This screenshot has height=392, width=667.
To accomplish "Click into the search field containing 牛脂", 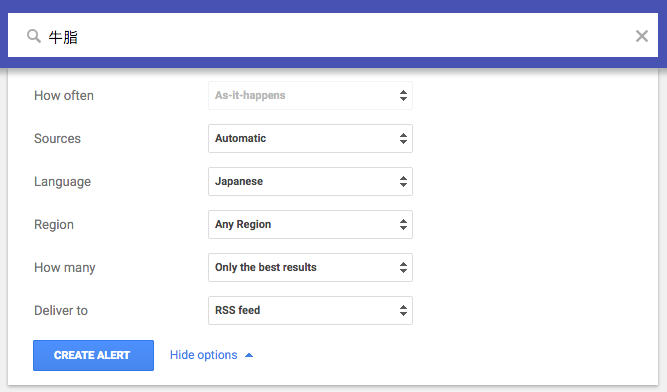I will 333,36.
